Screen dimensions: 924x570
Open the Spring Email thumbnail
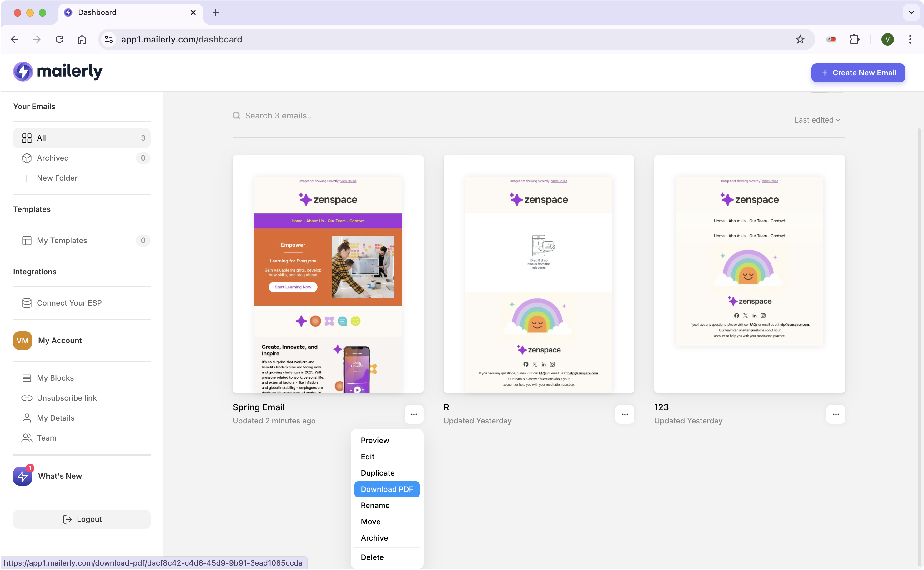coord(328,274)
